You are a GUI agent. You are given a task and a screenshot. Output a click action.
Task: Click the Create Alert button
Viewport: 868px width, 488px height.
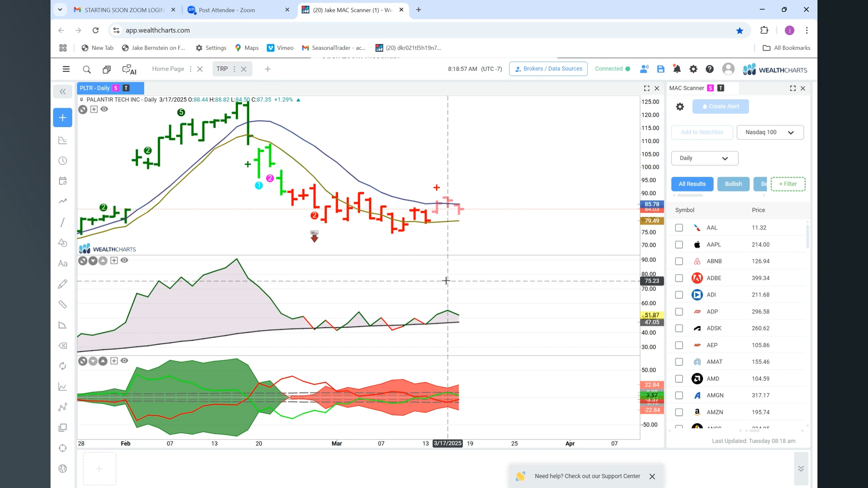click(721, 107)
